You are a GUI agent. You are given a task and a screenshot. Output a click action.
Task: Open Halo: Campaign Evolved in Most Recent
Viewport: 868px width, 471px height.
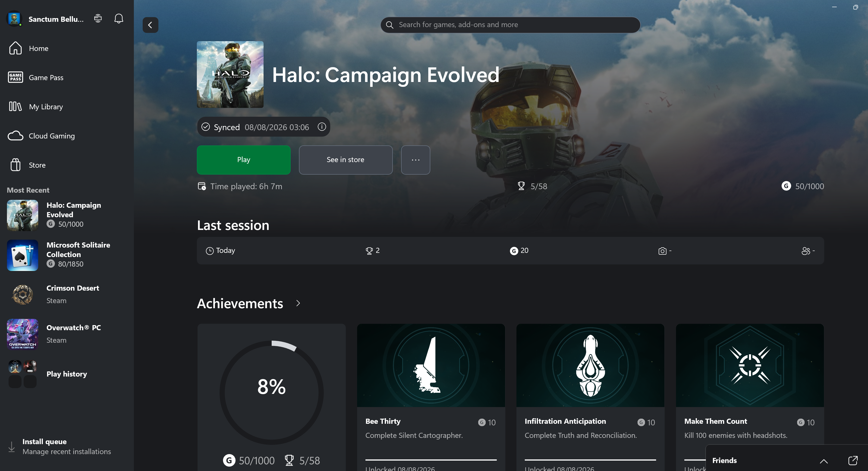[x=67, y=215]
